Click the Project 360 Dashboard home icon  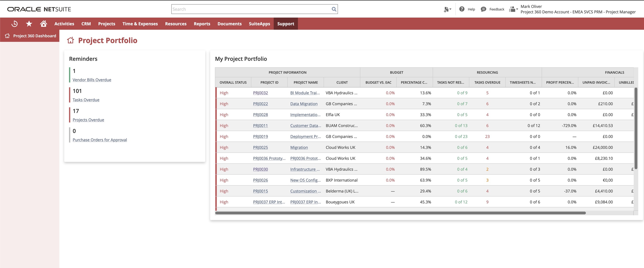(x=7, y=36)
